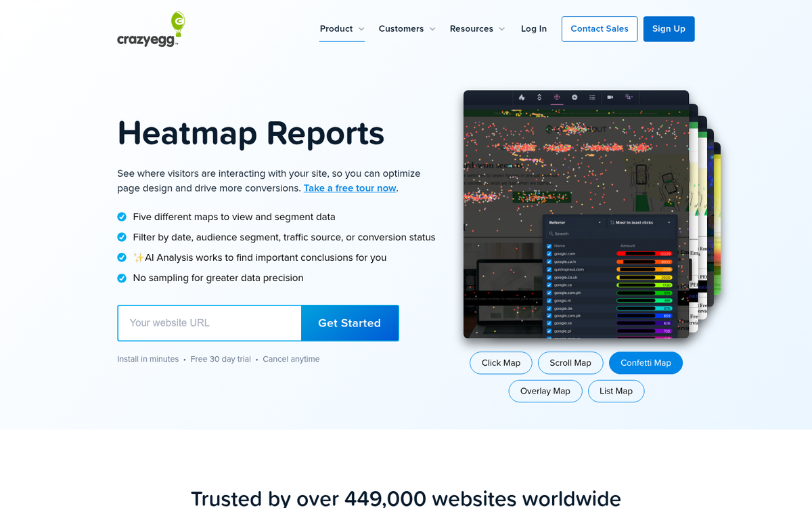Click the video recording camera icon
Viewport: 812px width, 508px height.
coord(610,97)
